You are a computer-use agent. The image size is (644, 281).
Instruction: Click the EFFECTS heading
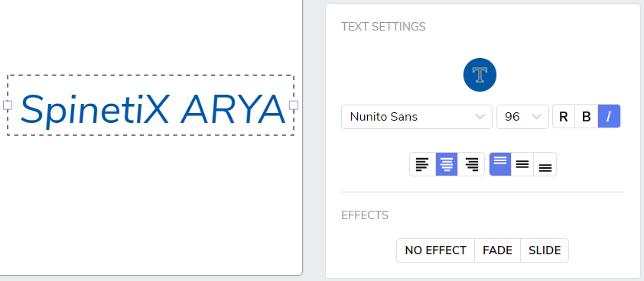(x=365, y=215)
